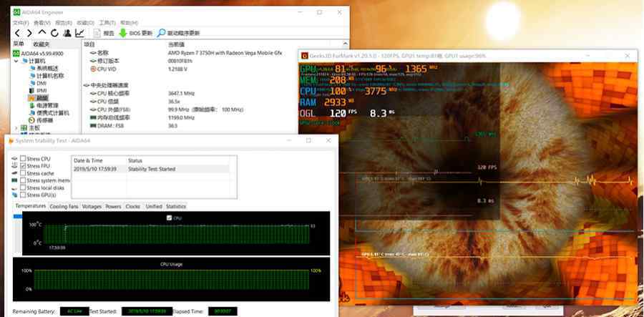Open 便携式计算机 in the tree
The height and width of the screenshot is (317, 644).
coord(53,113)
